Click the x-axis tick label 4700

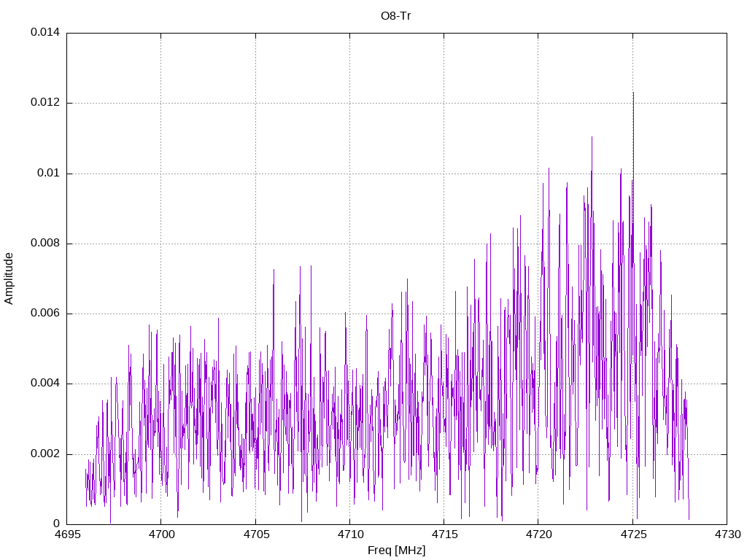click(161, 534)
